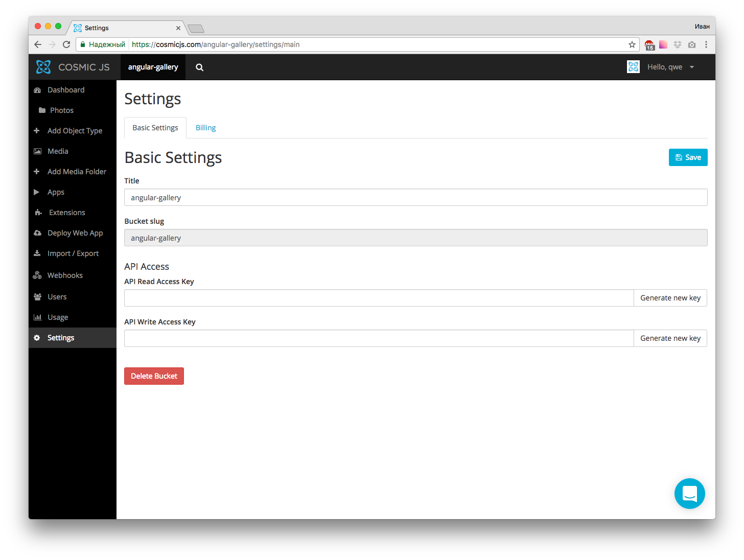Click the Save button

coord(688,157)
